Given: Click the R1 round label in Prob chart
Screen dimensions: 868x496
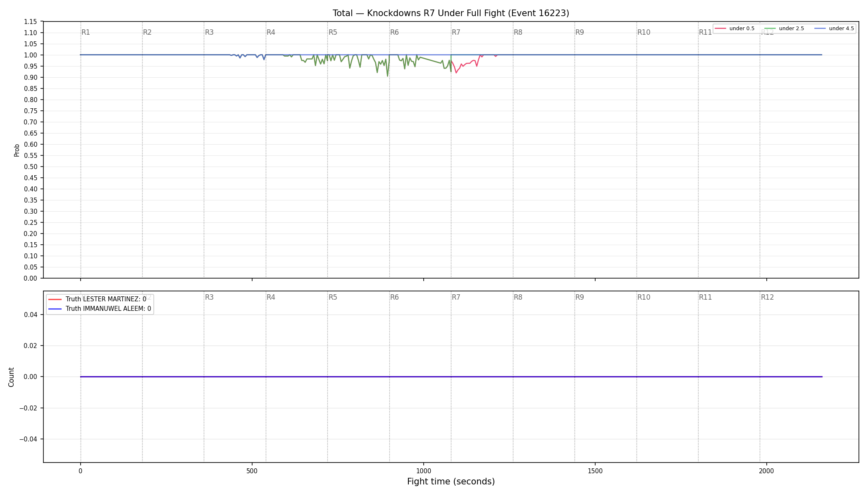Looking at the screenshot, I should tap(86, 32).
